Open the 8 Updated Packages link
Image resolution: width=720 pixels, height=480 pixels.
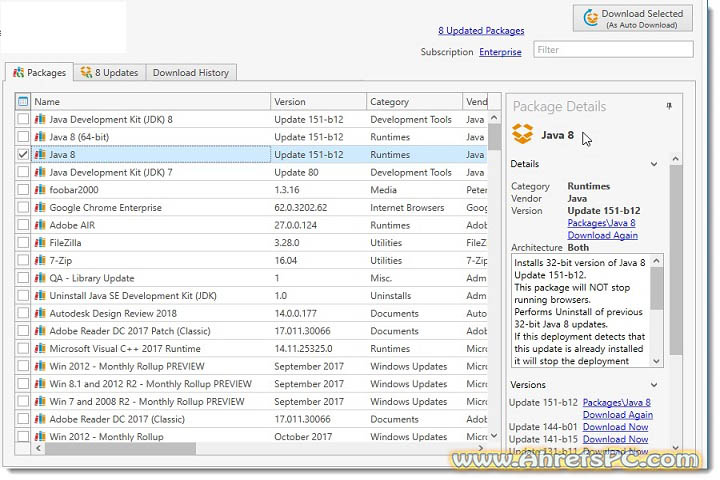tap(481, 31)
